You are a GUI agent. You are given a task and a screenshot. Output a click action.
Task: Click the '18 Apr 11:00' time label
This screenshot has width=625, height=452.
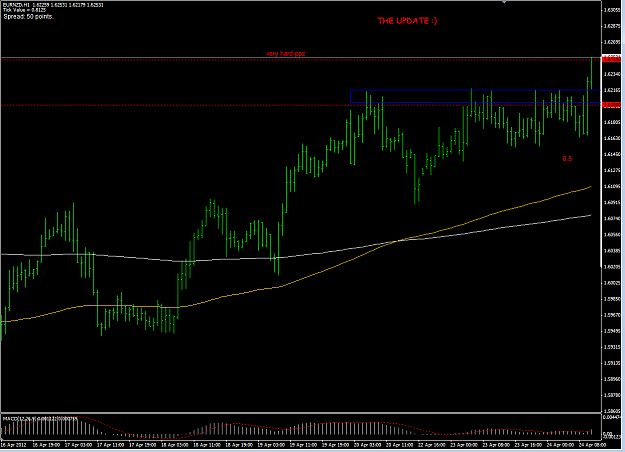tap(207, 445)
